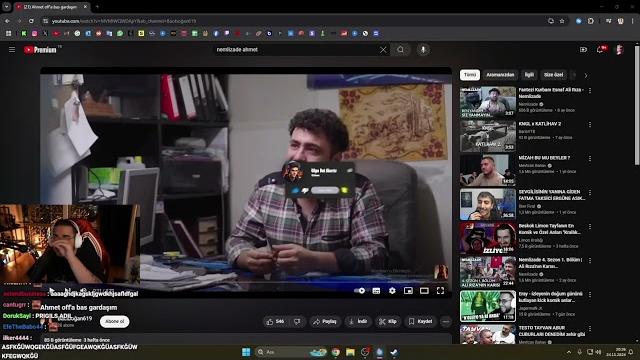Open the YouTube account avatar menu
Screen dimensions: 640x360
pos(619,50)
